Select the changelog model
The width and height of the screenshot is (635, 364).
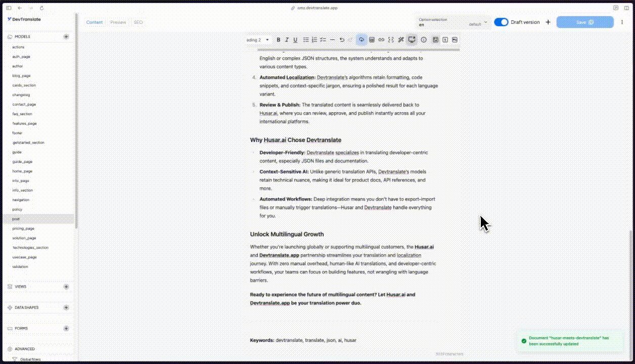pyautogui.click(x=21, y=95)
